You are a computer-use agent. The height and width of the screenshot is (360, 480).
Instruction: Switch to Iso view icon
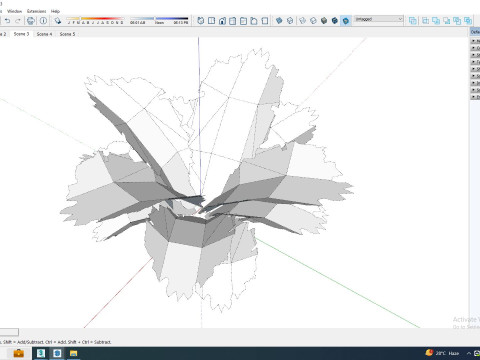coord(200,21)
